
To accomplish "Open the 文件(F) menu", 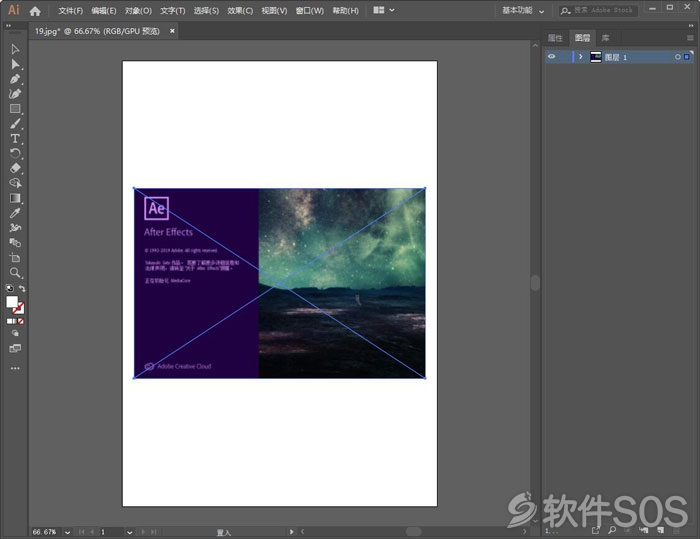I will click(x=71, y=10).
